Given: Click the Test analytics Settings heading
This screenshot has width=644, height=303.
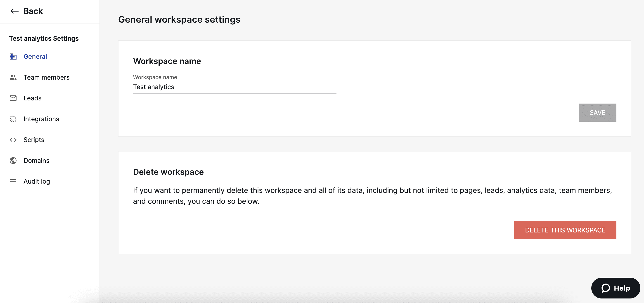Looking at the screenshot, I should (44, 38).
